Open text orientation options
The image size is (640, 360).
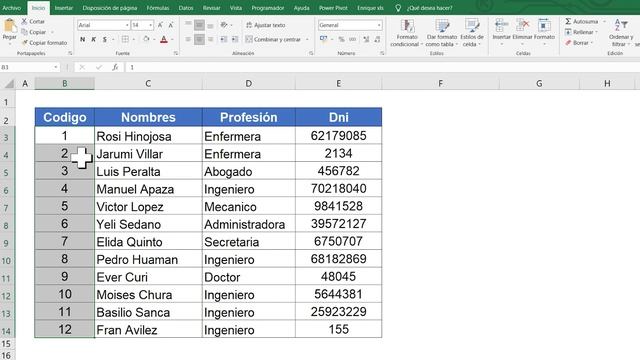pos(224,25)
